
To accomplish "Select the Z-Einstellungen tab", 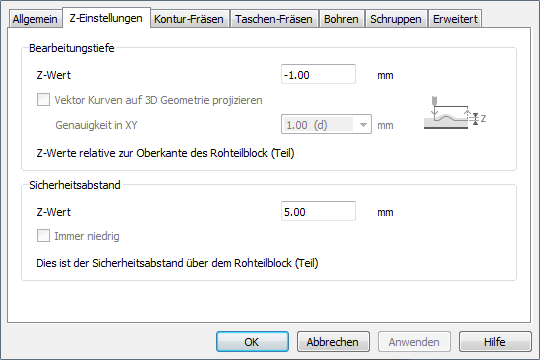I will (x=106, y=18).
